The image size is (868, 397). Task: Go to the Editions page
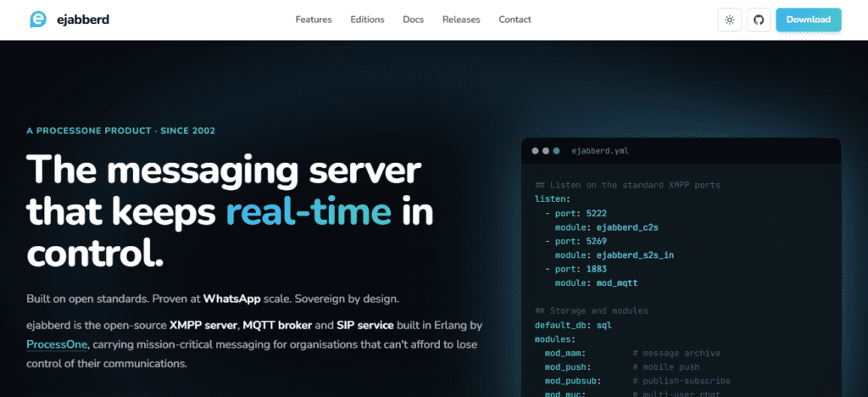tap(367, 20)
